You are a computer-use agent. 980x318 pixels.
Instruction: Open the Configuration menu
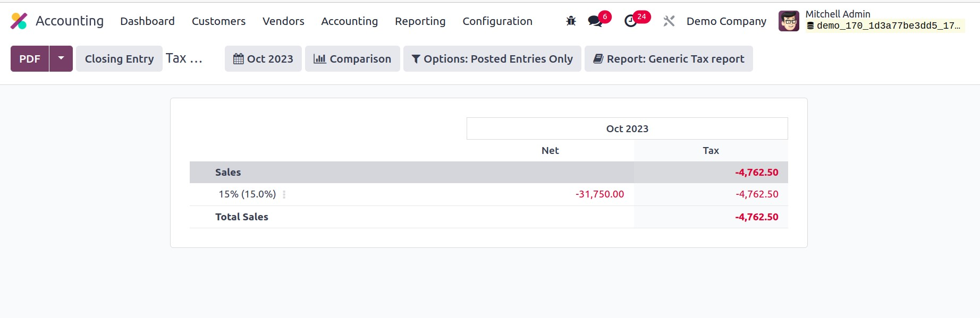click(497, 21)
